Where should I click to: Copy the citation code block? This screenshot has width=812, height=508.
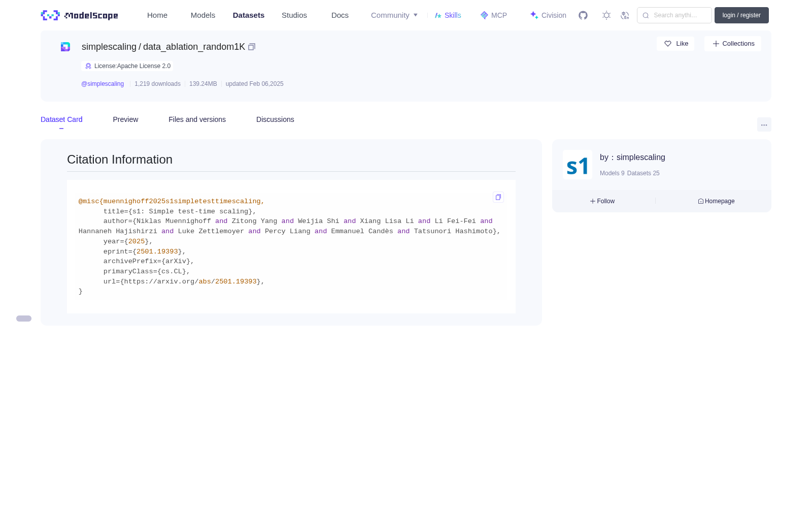click(x=498, y=197)
